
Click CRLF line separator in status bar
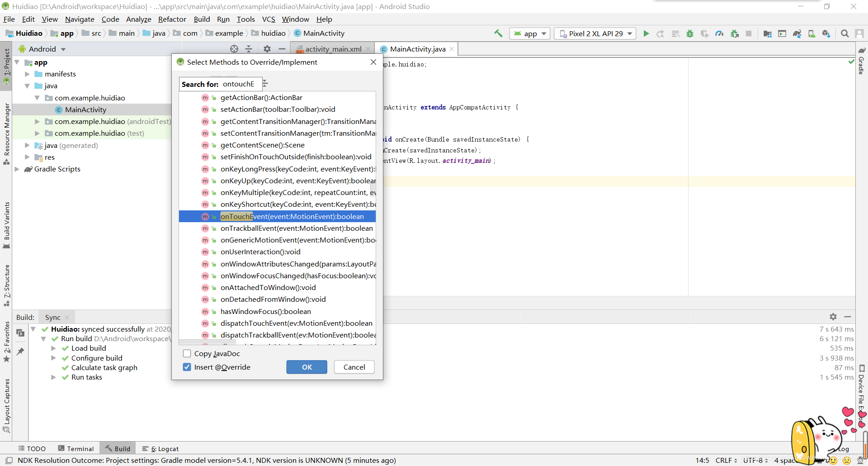pos(726,460)
